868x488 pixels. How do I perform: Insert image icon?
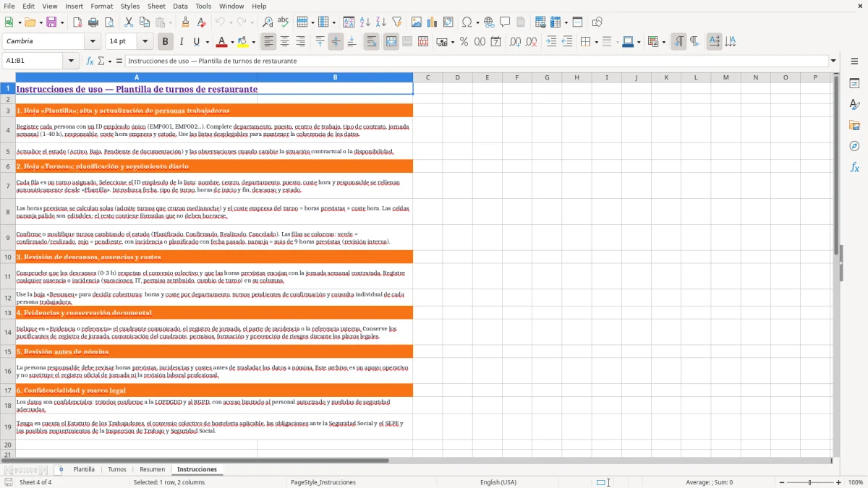[417, 22]
